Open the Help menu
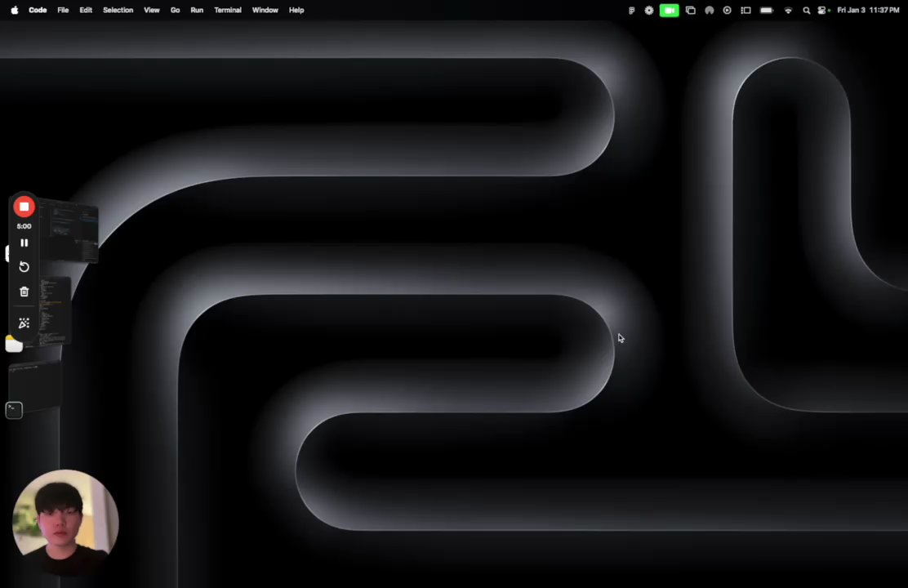908x588 pixels. click(x=296, y=10)
